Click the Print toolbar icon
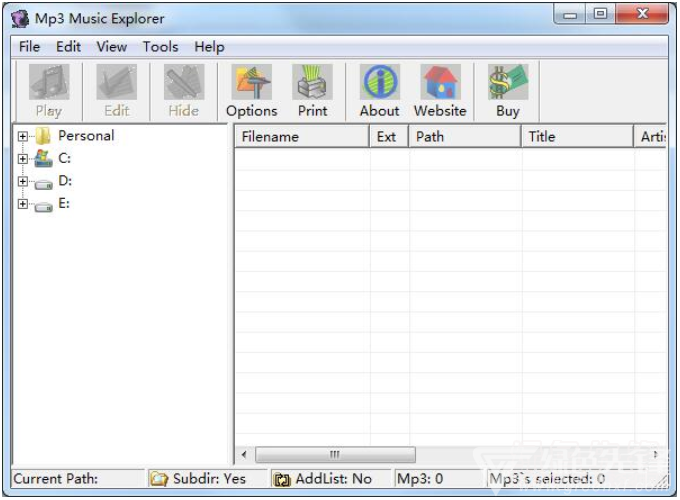The width and height of the screenshot is (680, 500). (312, 82)
